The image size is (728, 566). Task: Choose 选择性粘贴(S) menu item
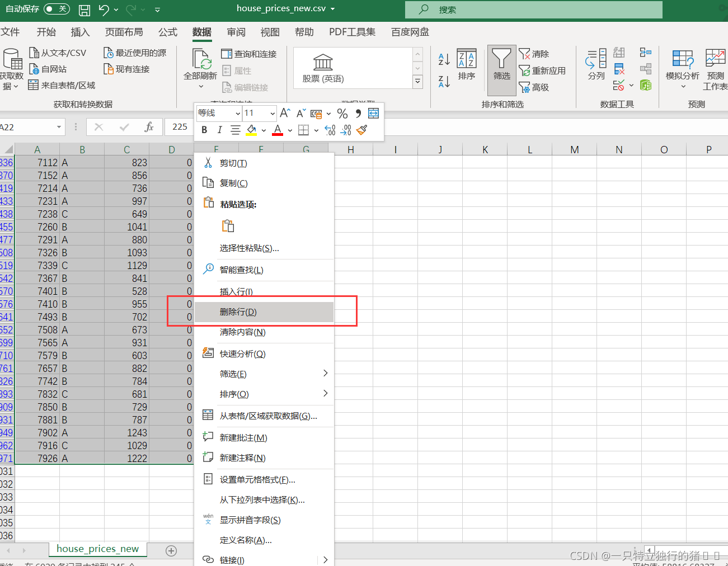point(264,248)
